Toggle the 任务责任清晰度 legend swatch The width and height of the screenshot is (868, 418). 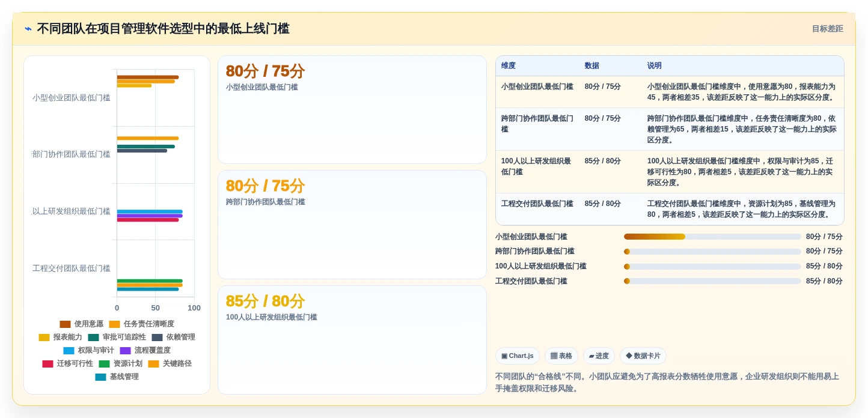[x=114, y=324]
